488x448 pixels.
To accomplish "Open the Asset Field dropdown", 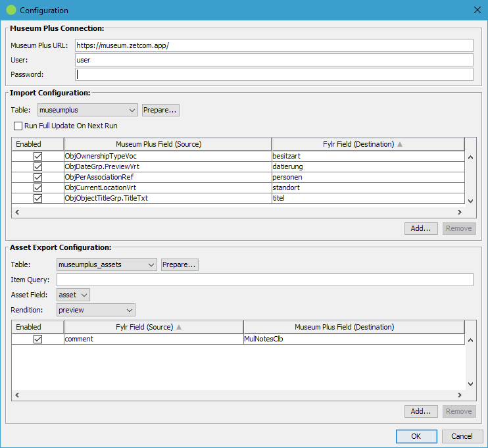I will point(73,295).
